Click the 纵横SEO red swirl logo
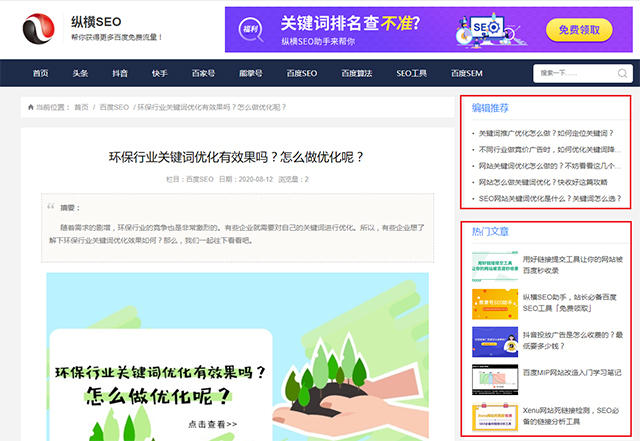This screenshot has height=441, width=640. tap(39, 29)
